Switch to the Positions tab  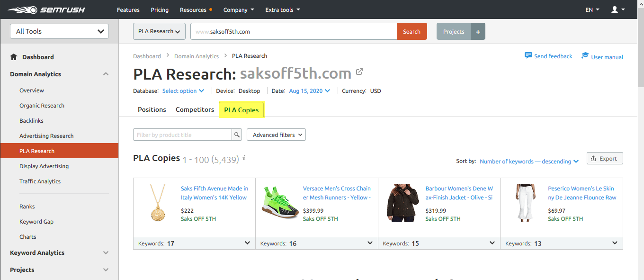point(152,109)
